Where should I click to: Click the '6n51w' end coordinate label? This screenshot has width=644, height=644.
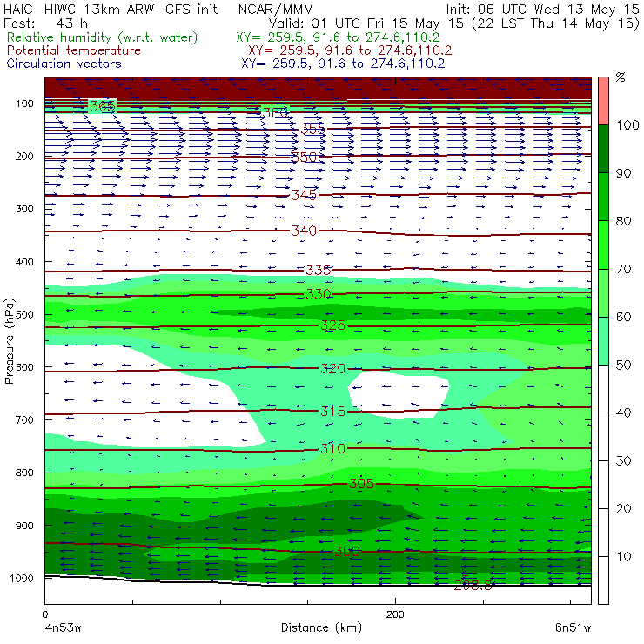[573, 628]
